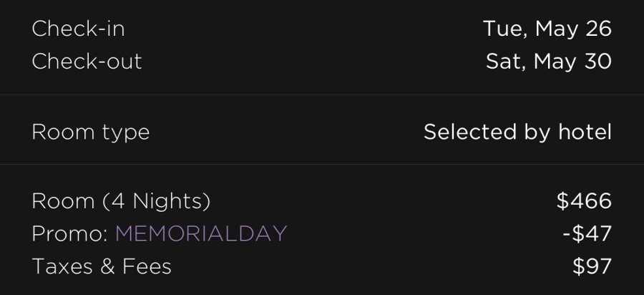Click the Room type label
The width and height of the screenshot is (644, 295).
click(x=91, y=132)
